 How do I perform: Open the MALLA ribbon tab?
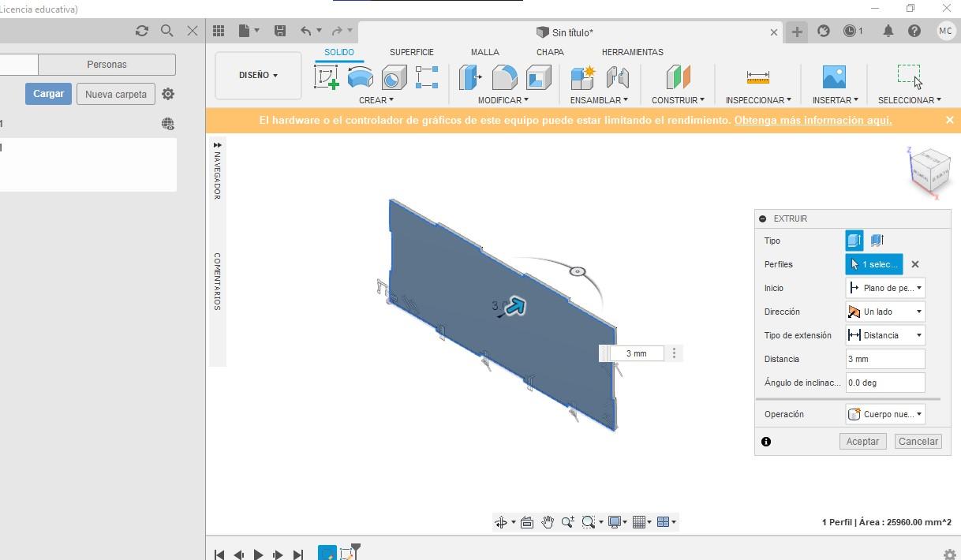click(x=484, y=52)
